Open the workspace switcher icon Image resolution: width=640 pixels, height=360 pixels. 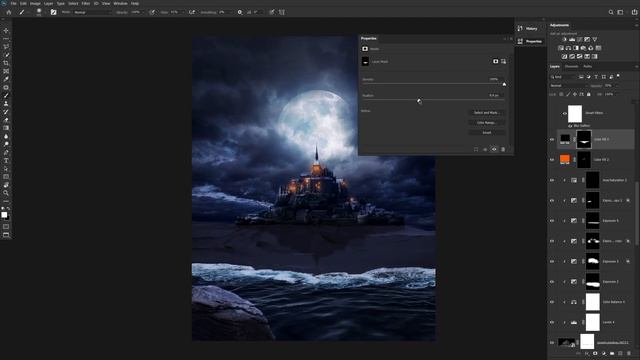pyautogui.click(x=620, y=12)
